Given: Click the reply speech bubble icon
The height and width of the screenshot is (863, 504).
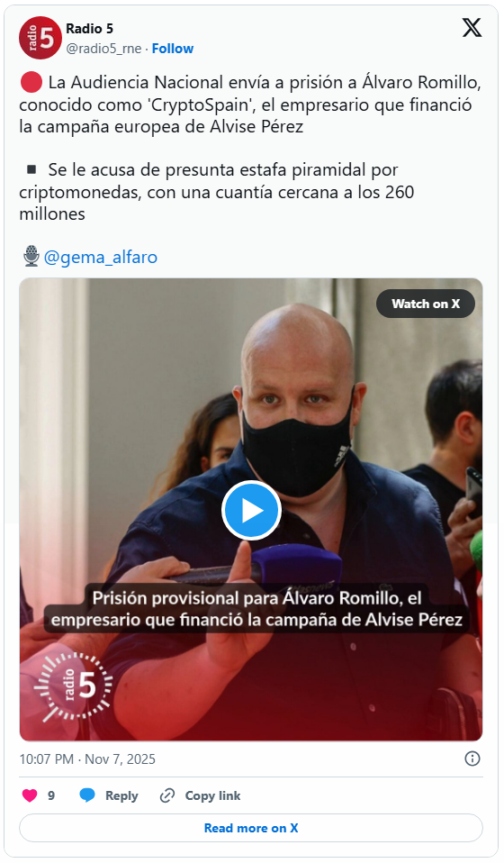Looking at the screenshot, I should pyautogui.click(x=87, y=795).
